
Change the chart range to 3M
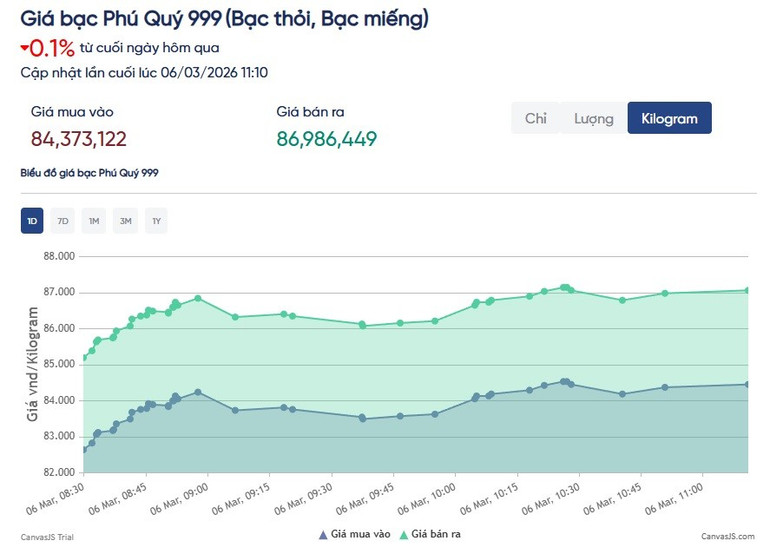point(125,220)
